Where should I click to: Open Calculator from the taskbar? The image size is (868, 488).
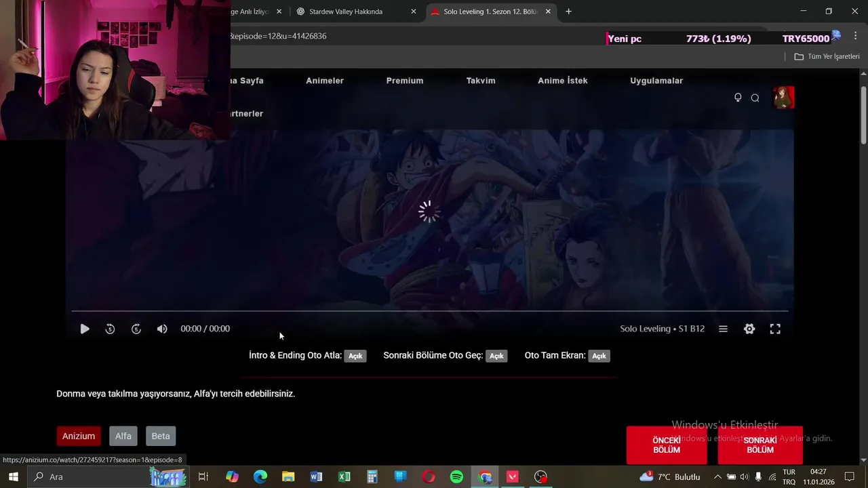point(372,476)
